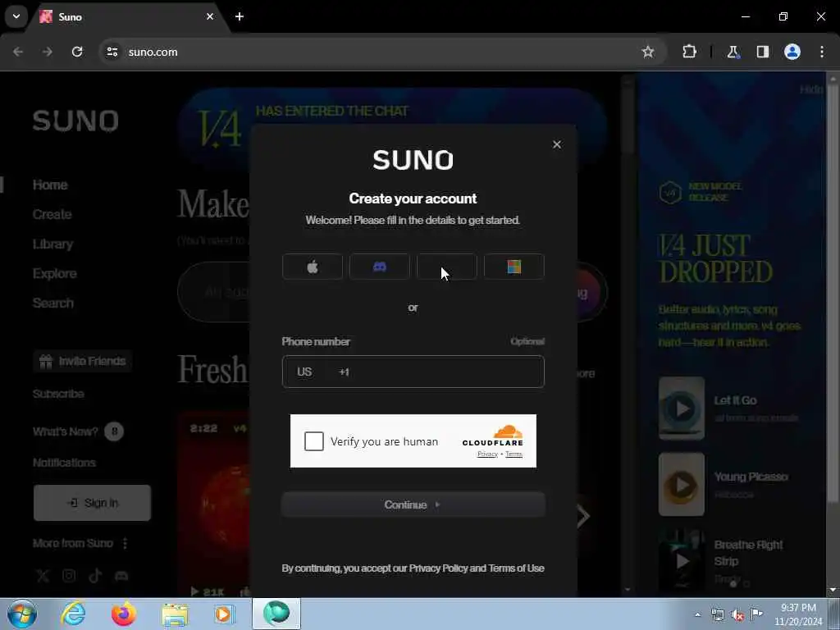Viewport: 840px width, 630px height.
Task: Click the address bar showing suno.com
Action: [375, 52]
